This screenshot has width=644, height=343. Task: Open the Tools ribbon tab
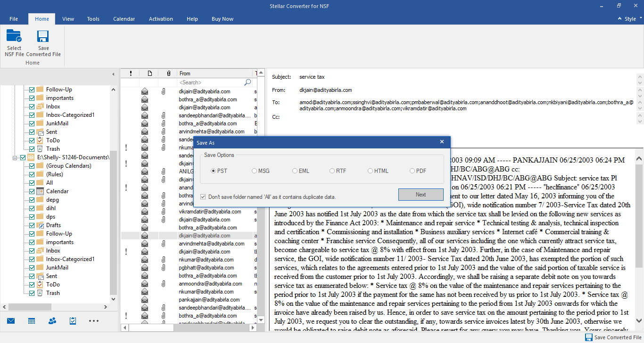tap(93, 19)
